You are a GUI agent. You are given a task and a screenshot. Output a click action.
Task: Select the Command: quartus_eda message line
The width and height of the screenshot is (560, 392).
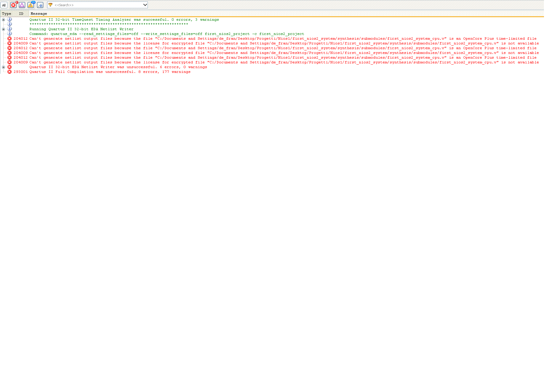tap(167, 34)
